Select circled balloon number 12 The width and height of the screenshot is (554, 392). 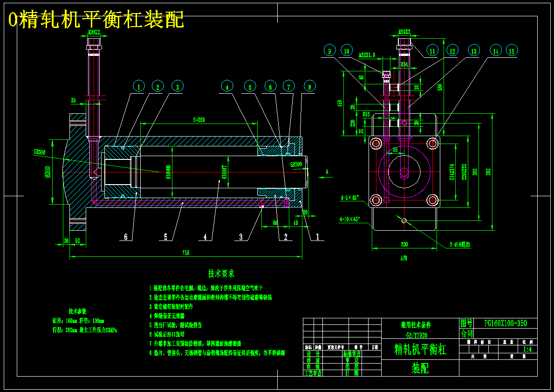tap(452, 50)
